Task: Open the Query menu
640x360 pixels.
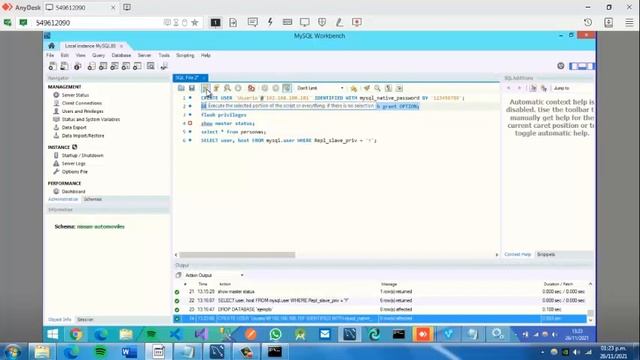Action: point(98,55)
